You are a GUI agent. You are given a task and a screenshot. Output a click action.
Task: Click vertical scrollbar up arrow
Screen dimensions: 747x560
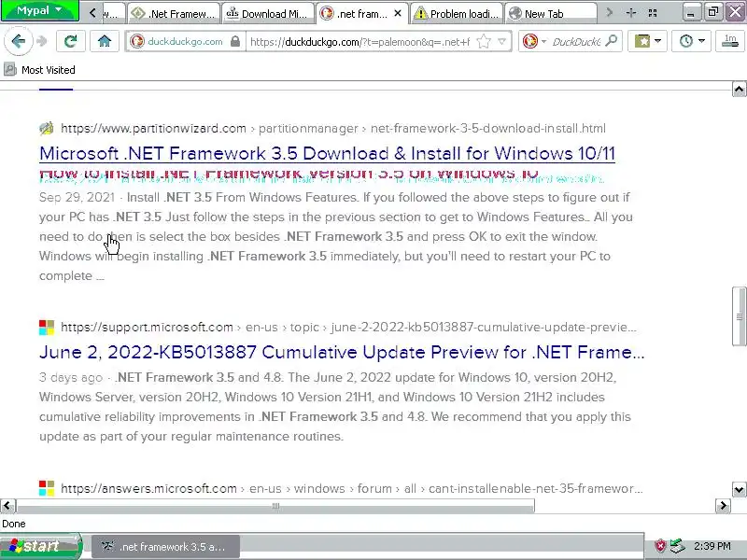pyautogui.click(x=739, y=89)
